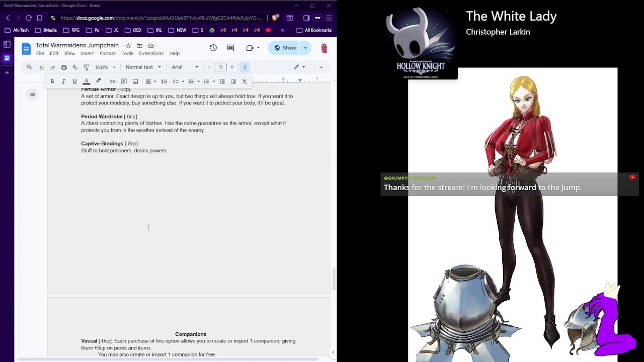The height and width of the screenshot is (362, 644).
Task: Click the search menus magnifier icon
Action: (x=29, y=67)
